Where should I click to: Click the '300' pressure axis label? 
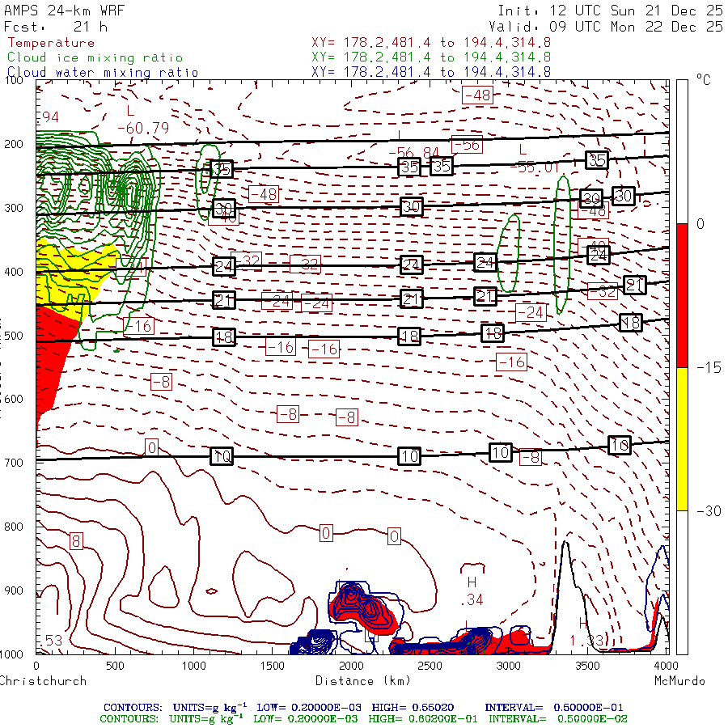tap(14, 208)
